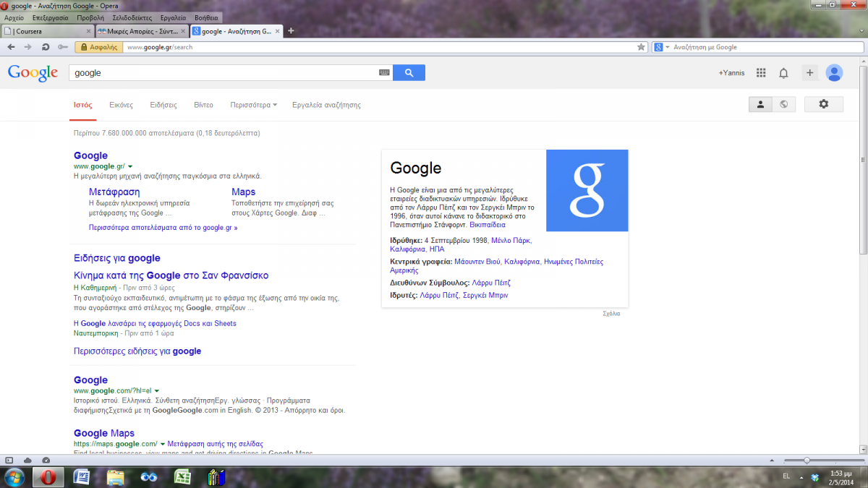Click Μετάφραση αυτής της σελίδας

click(216, 444)
